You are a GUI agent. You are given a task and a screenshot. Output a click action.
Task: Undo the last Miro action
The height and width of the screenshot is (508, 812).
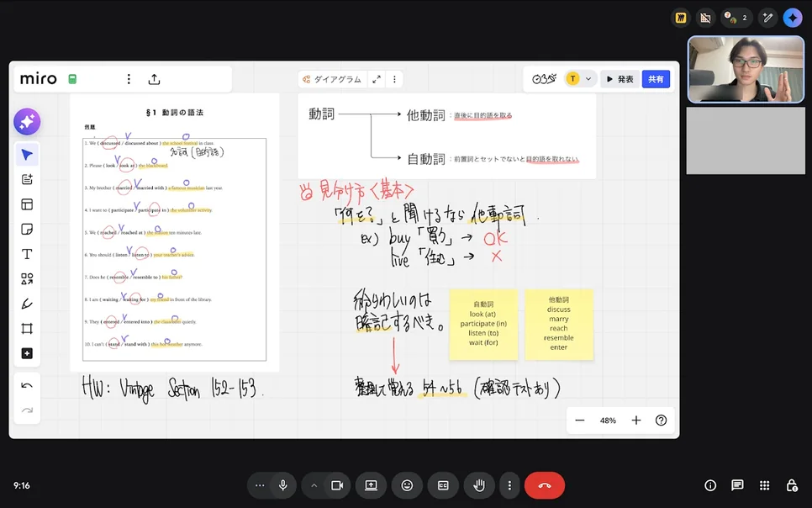(27, 386)
